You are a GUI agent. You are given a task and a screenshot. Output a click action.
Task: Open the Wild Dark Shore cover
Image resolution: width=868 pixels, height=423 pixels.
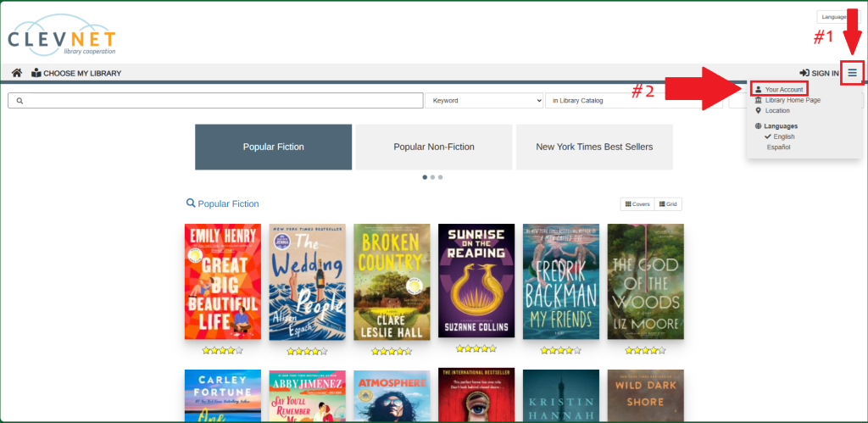(x=645, y=396)
